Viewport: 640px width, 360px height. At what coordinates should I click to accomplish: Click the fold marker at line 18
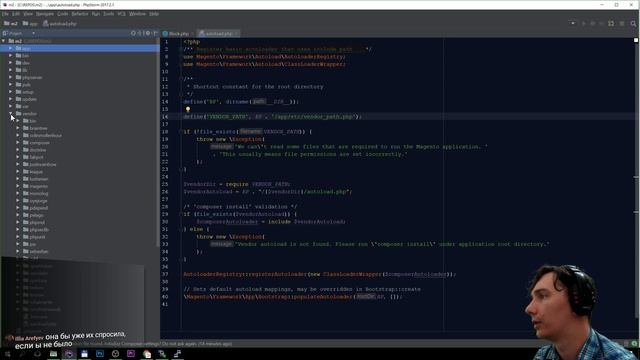[x=180, y=132]
